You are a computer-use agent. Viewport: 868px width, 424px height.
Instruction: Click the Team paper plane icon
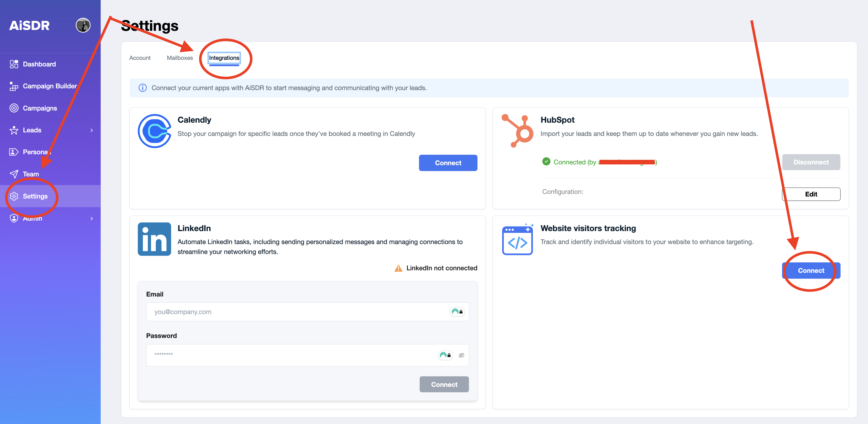(x=14, y=174)
